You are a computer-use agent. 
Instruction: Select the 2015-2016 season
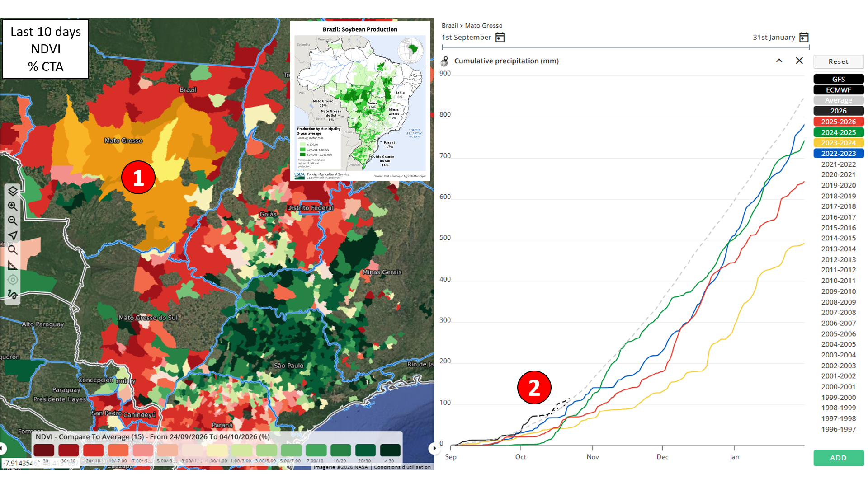coord(839,228)
